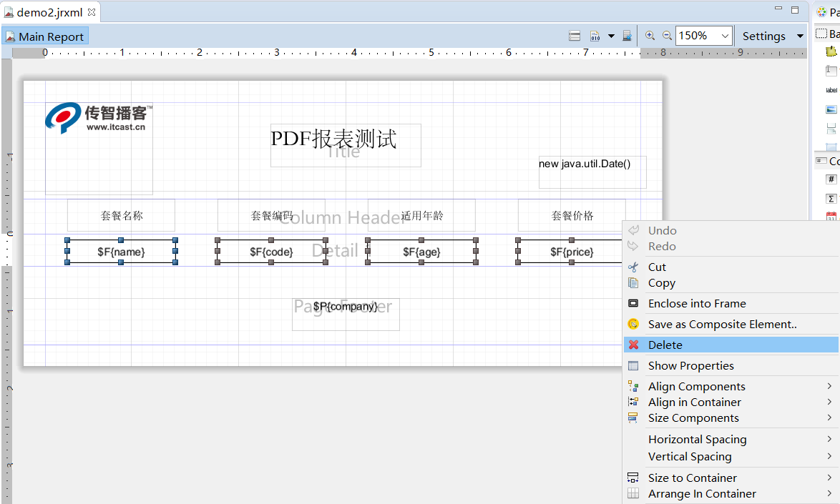840x504 pixels.
Task: Select the new java.util.Date() text field
Action: coord(592,172)
